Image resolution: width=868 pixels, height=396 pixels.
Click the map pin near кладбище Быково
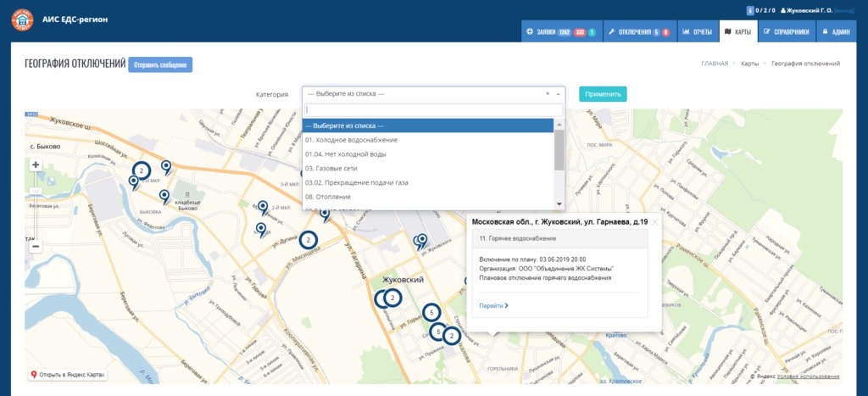(164, 197)
